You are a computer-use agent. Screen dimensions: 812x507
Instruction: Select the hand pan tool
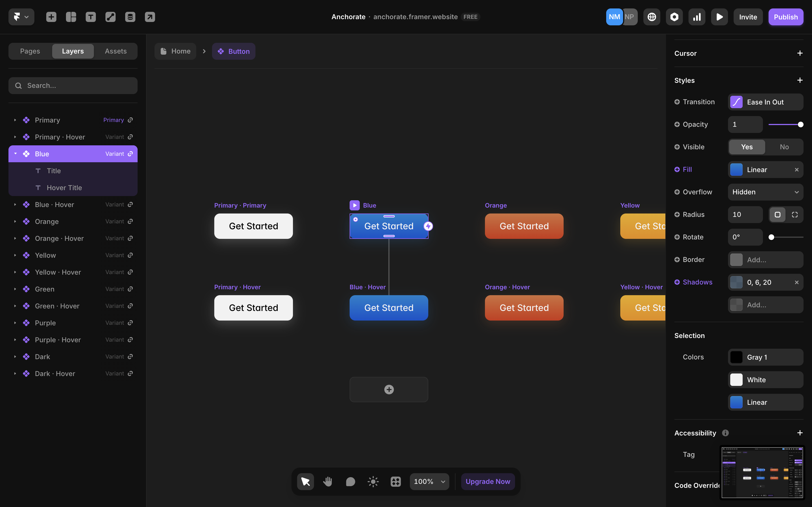click(328, 482)
